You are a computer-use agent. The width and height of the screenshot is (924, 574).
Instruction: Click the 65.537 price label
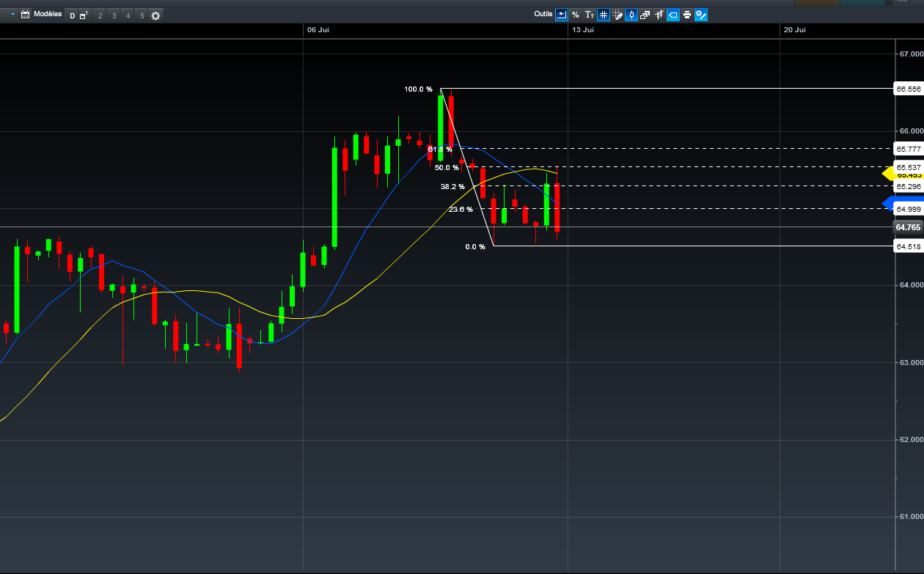tap(907, 168)
